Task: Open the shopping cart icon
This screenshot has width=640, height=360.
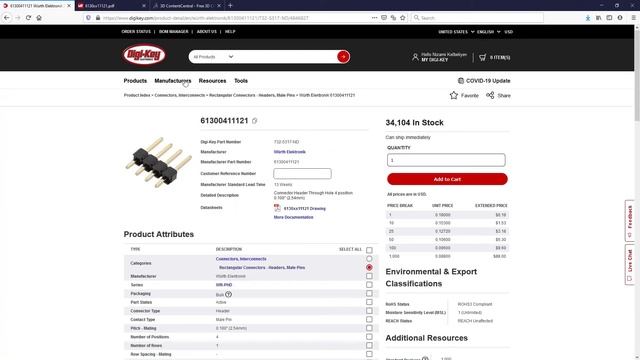Action: coord(482,57)
